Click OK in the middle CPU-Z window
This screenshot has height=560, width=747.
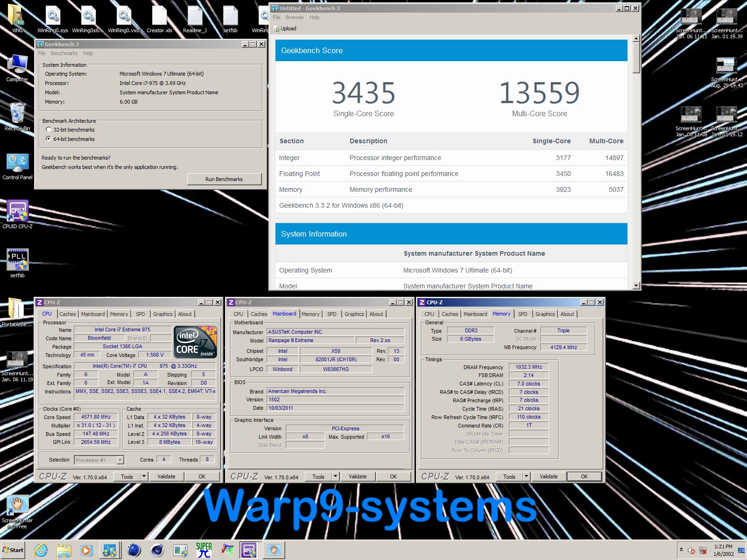[393, 476]
